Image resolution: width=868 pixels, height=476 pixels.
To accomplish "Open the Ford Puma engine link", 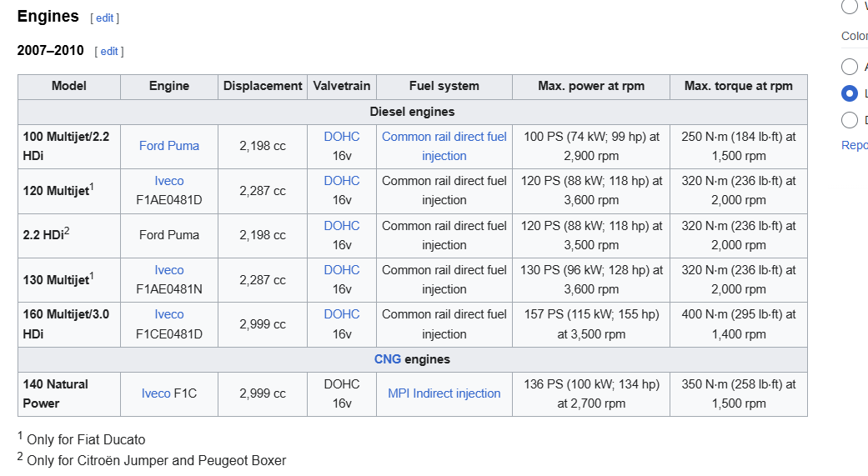I will click(169, 146).
